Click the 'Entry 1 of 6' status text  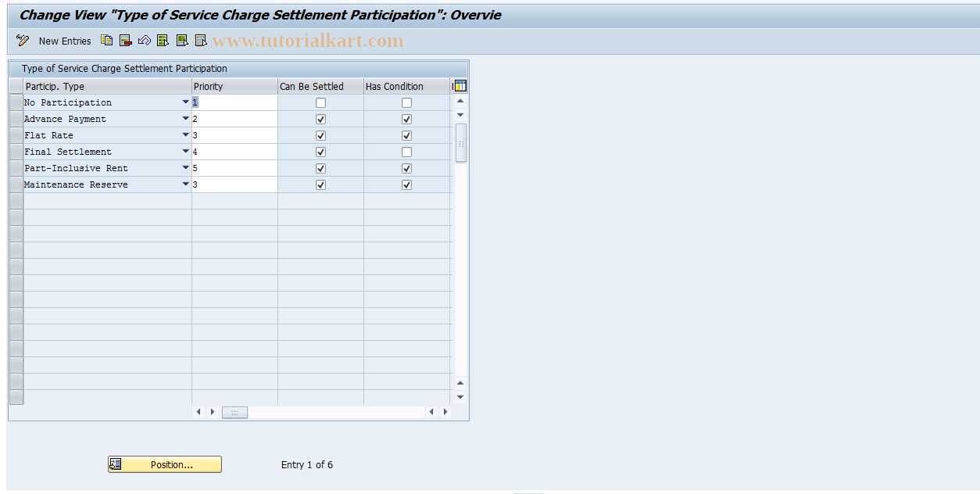pos(307,464)
